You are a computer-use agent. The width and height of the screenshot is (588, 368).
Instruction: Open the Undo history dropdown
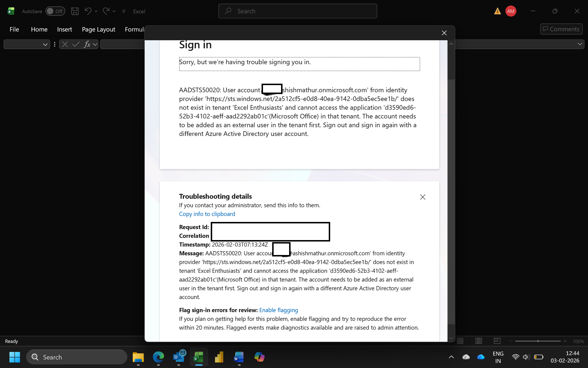coord(96,11)
